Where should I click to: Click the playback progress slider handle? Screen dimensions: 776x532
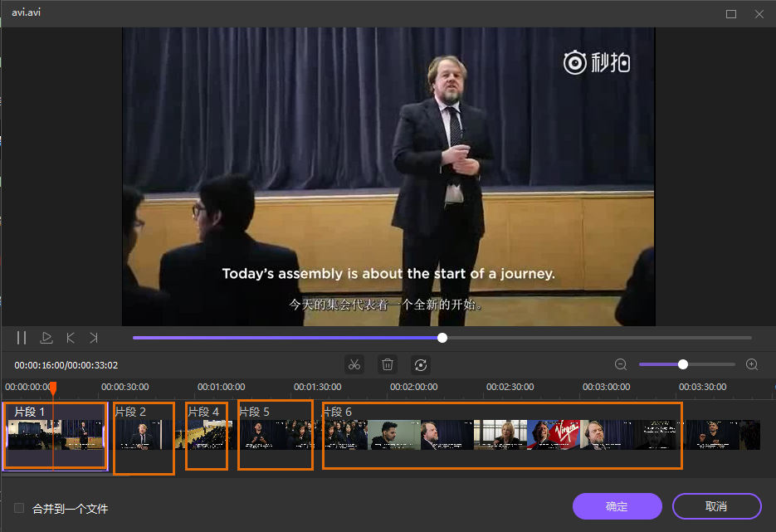(442, 338)
